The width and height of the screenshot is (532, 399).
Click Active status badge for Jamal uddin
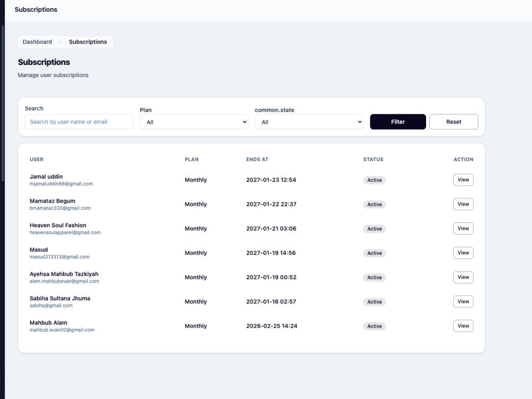tap(374, 180)
